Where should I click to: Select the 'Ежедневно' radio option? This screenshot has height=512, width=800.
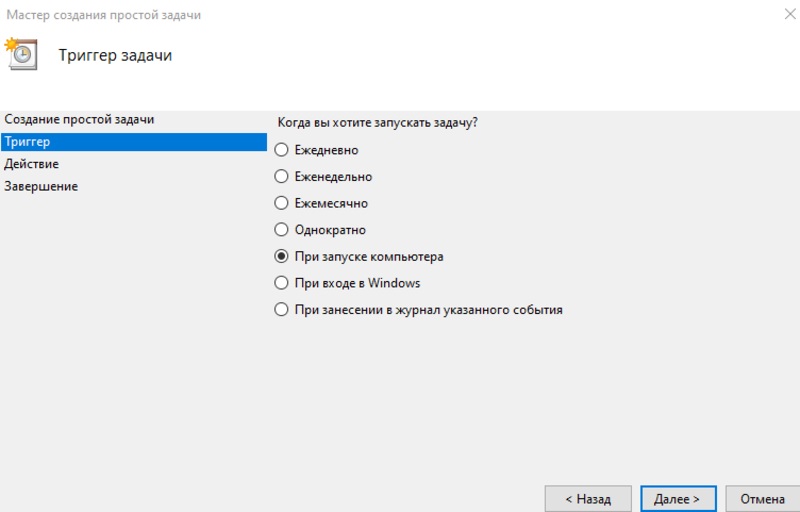282,150
